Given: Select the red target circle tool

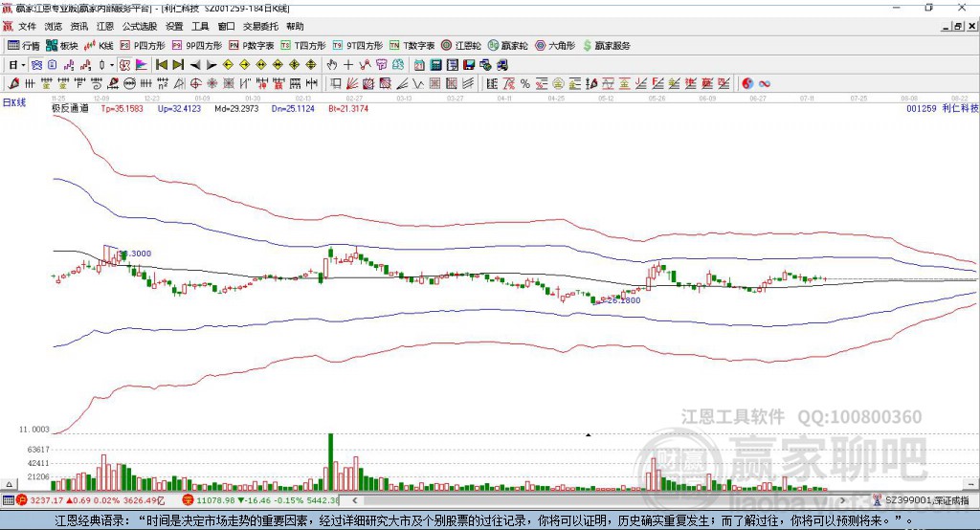Looking at the screenshot, I should click(x=195, y=84).
